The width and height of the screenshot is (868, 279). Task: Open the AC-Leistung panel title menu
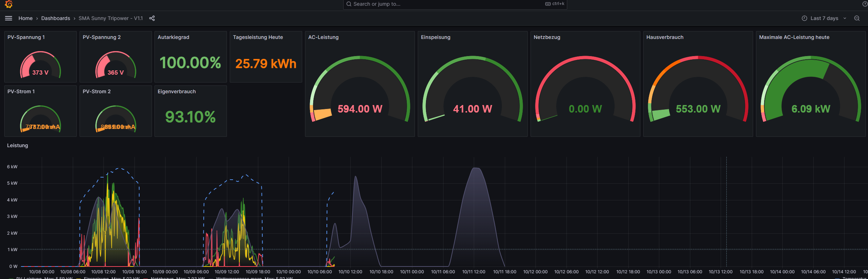tap(323, 37)
